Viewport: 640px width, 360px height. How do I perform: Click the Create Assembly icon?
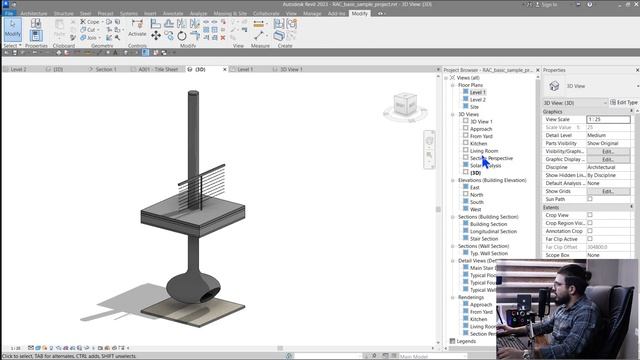[x=279, y=24]
